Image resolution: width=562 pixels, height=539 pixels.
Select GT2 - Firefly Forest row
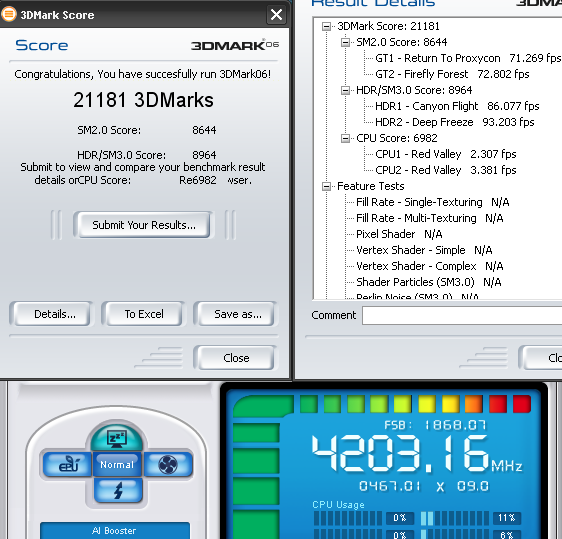(x=452, y=74)
